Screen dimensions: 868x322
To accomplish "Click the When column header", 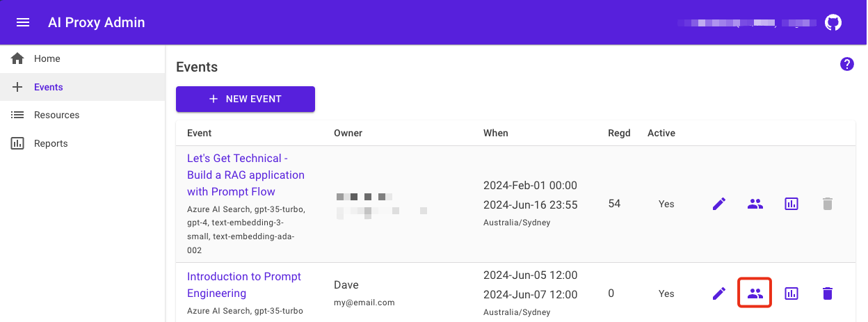I will (495, 133).
